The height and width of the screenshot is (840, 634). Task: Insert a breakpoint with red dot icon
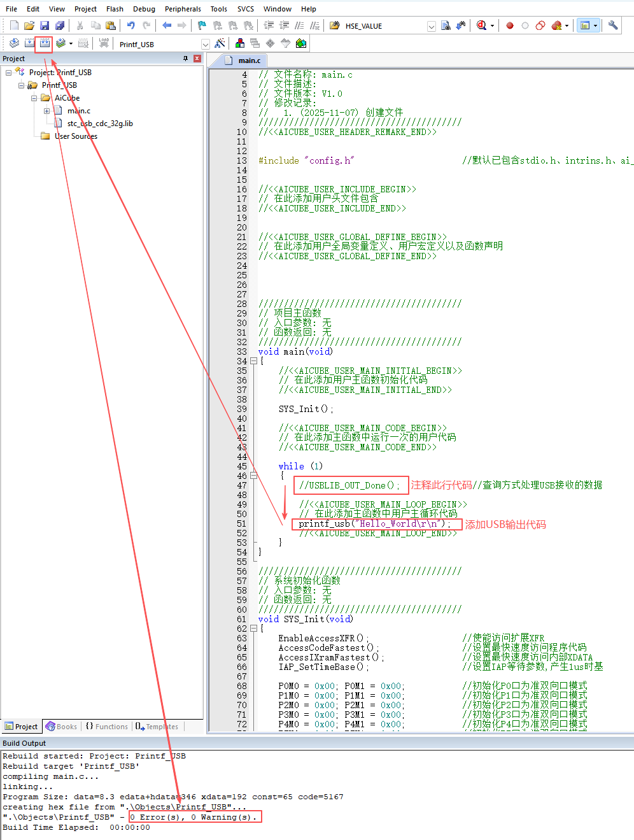tap(510, 25)
